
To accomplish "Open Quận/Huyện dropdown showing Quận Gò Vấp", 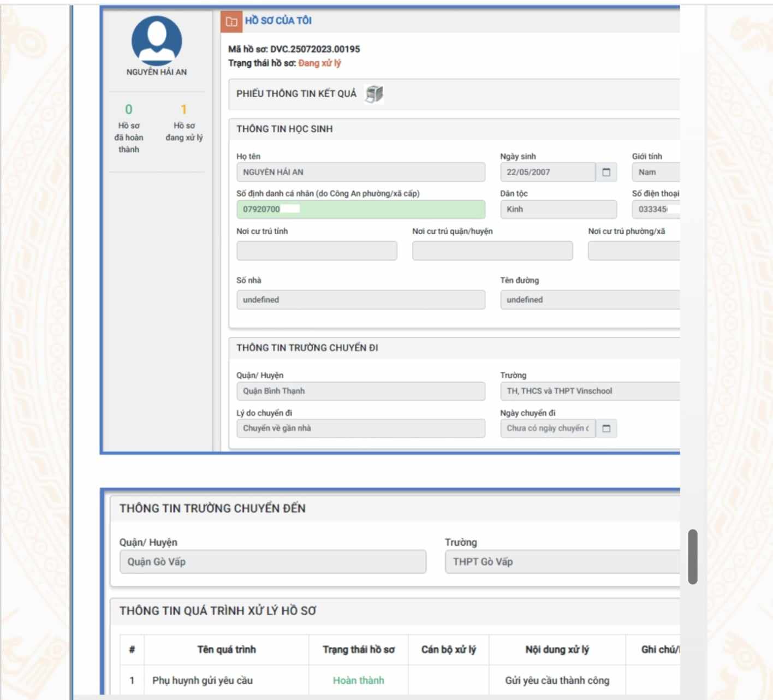I will (x=273, y=562).
